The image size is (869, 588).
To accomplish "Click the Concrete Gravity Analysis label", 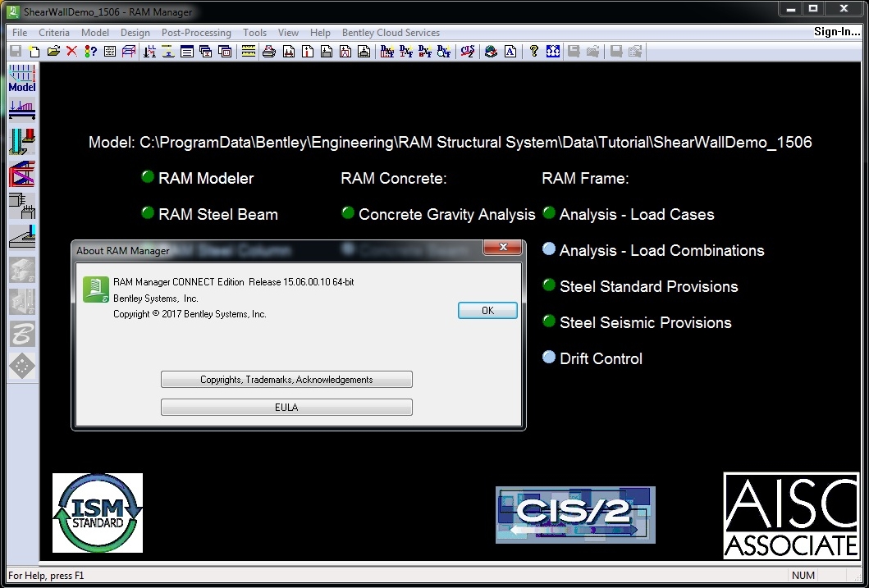I will pos(447,214).
